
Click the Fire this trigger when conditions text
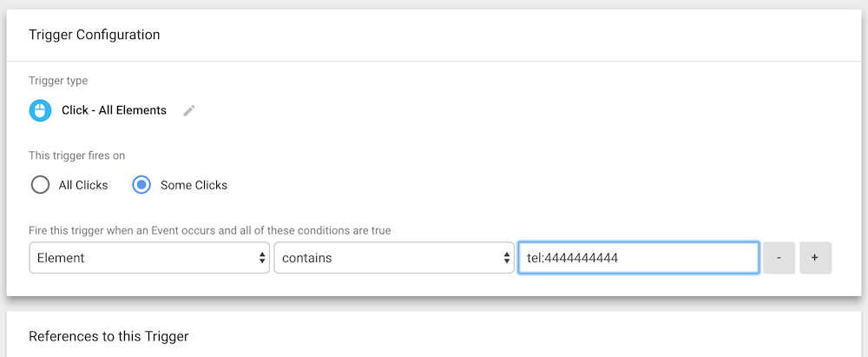point(209,231)
